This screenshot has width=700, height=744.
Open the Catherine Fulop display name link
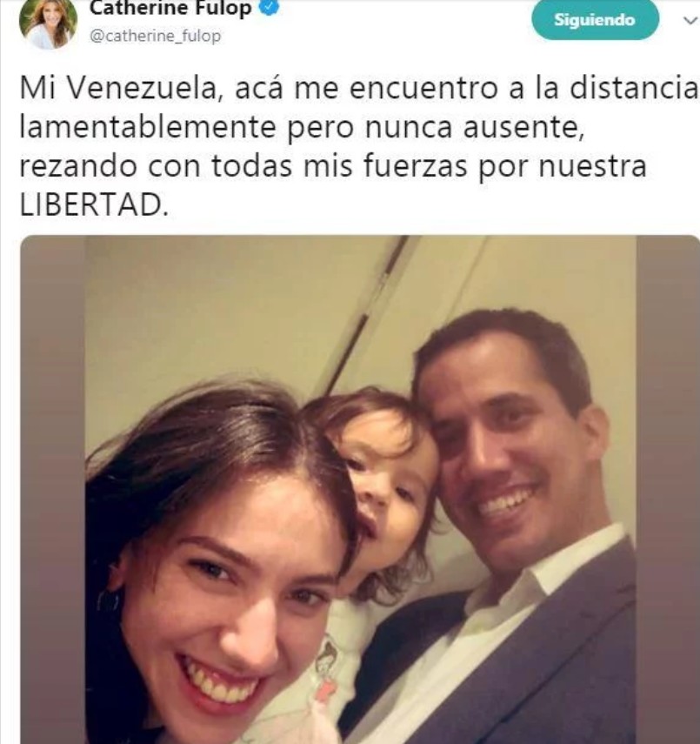point(170,8)
